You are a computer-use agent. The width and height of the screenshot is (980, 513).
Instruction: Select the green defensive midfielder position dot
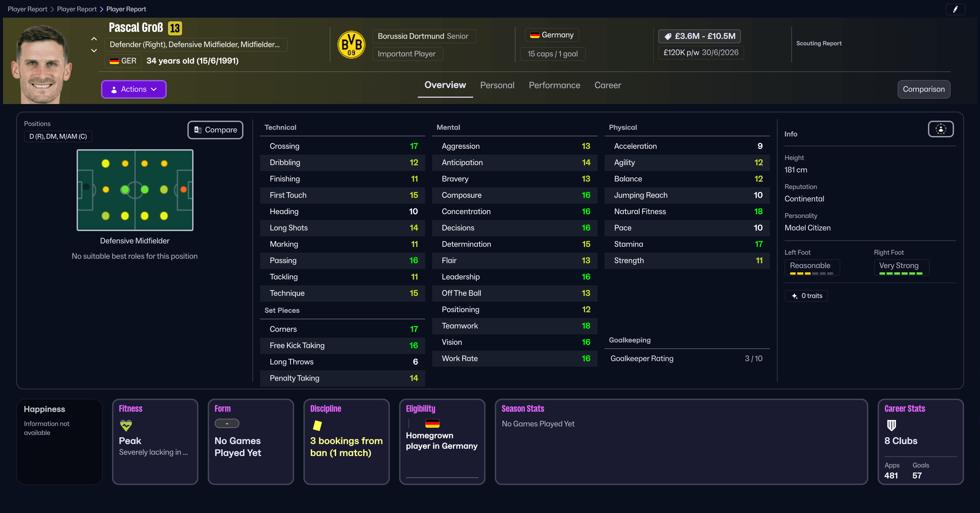(125, 189)
